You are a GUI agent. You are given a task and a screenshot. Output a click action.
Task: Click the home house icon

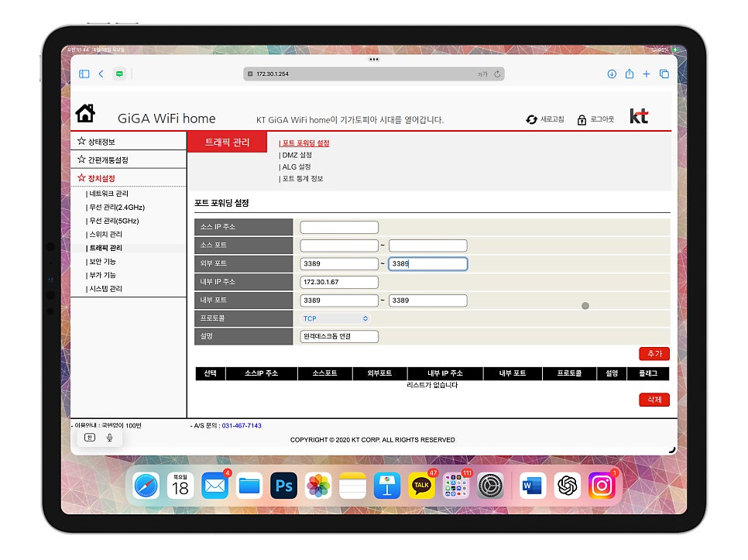click(85, 113)
